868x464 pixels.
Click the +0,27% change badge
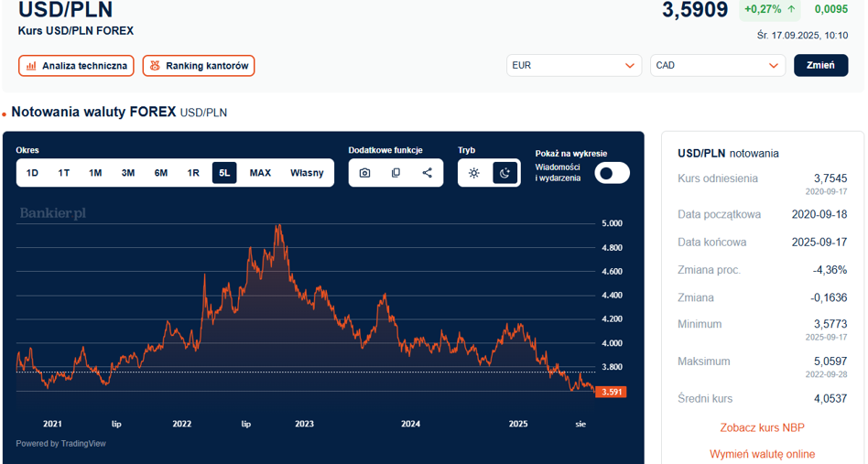coord(770,9)
